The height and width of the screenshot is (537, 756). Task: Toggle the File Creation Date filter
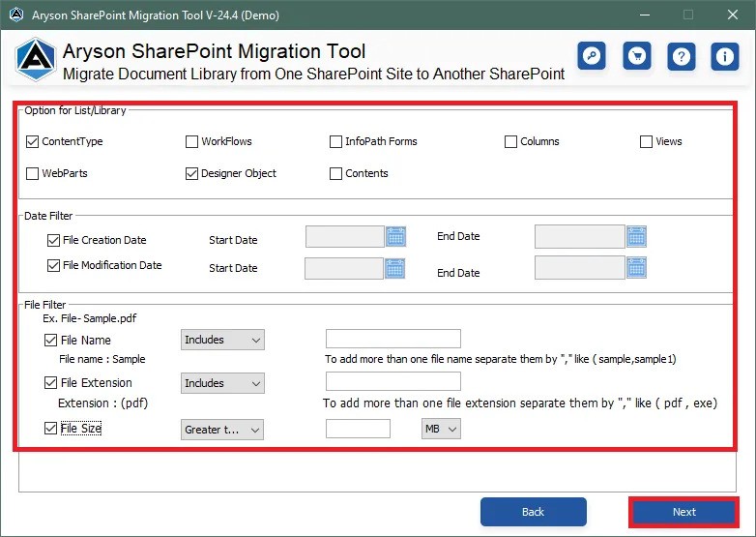point(54,240)
